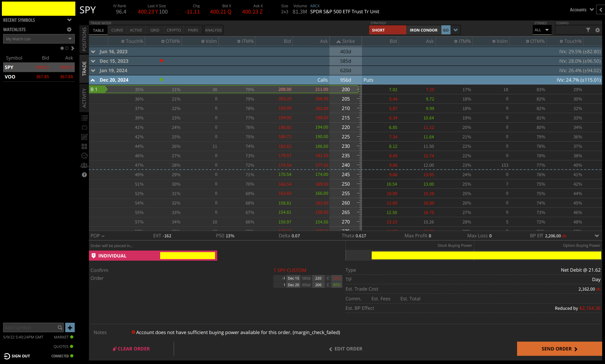Image resolution: width=605 pixels, height=364 pixels.
Task: Collapse right panel arrow near Accounts
Action: point(601,10)
